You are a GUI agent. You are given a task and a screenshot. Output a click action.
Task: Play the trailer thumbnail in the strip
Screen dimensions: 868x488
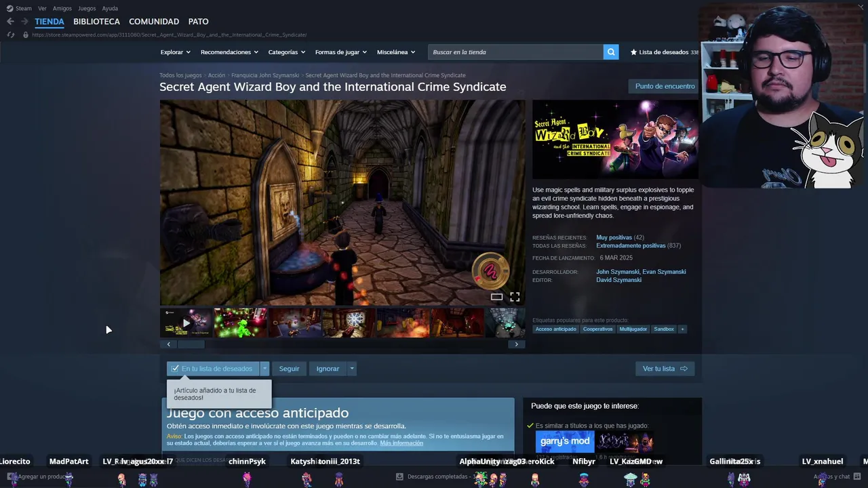(186, 323)
